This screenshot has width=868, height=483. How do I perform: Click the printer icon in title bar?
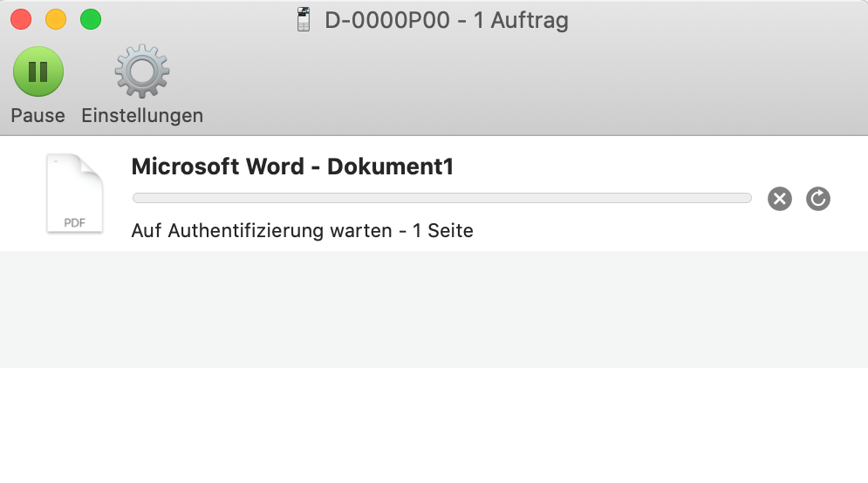click(x=304, y=19)
